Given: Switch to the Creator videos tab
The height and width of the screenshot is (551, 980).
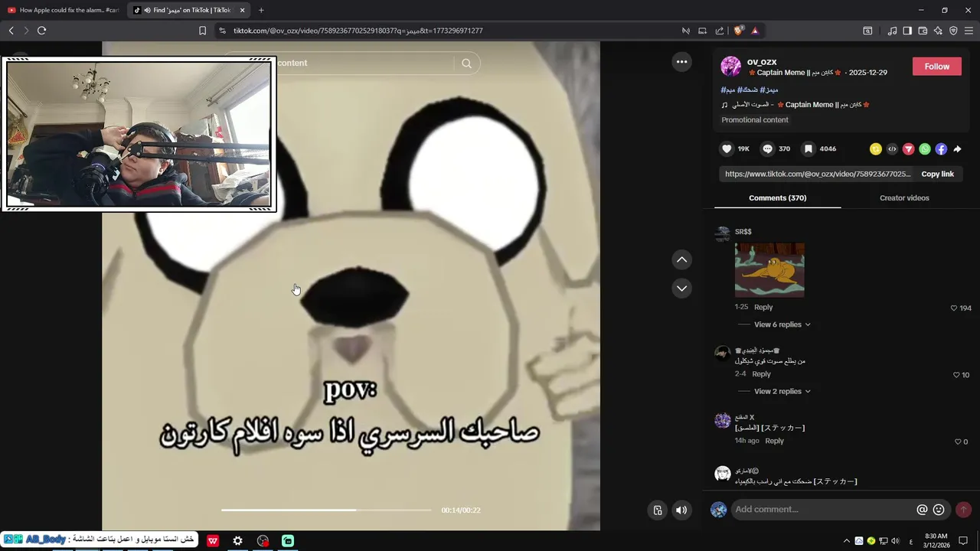Looking at the screenshot, I should [904, 198].
